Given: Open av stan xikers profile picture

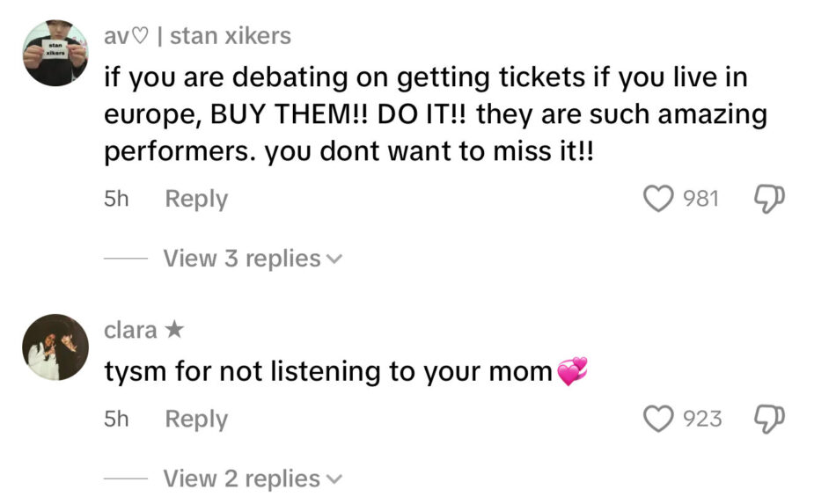Looking at the screenshot, I should [55, 53].
